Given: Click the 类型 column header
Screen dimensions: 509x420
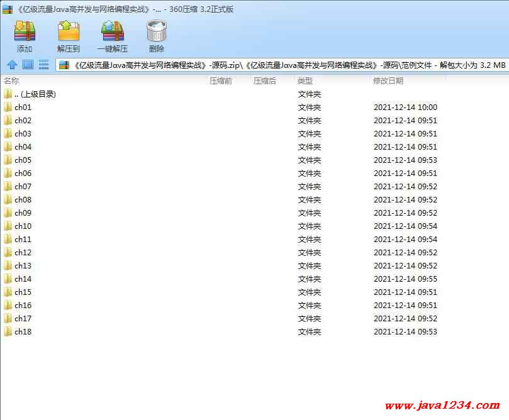Looking at the screenshot, I should 305,81.
